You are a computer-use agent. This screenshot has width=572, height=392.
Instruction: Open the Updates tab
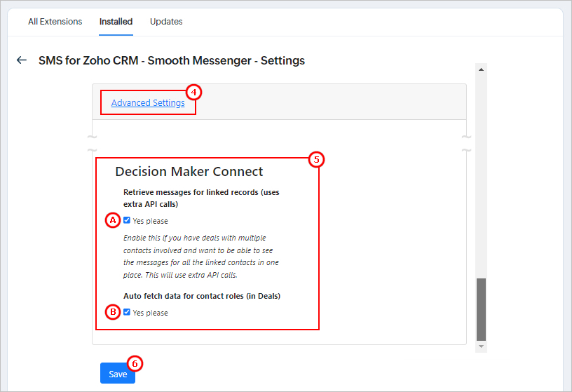(166, 22)
